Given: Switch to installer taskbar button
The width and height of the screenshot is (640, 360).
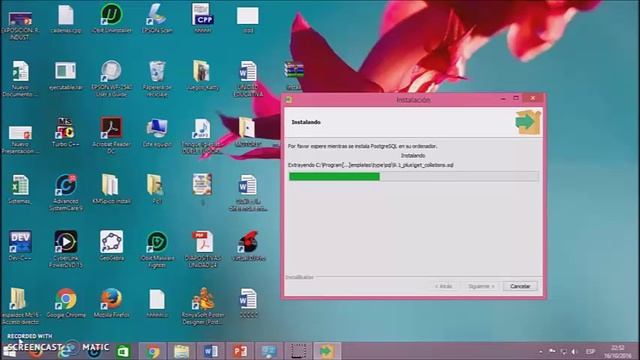Looking at the screenshot, I should (x=327, y=351).
